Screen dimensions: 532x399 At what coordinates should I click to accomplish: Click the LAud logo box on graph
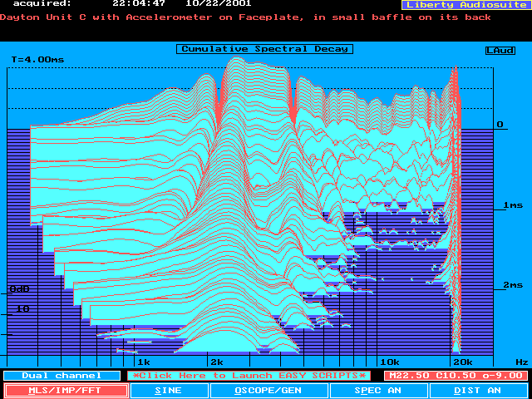pyautogui.click(x=500, y=51)
